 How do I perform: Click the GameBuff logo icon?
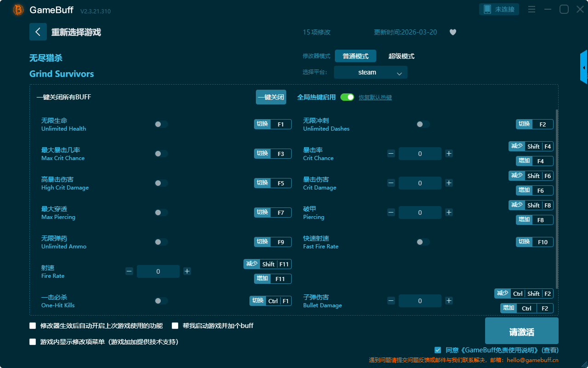pyautogui.click(x=18, y=10)
